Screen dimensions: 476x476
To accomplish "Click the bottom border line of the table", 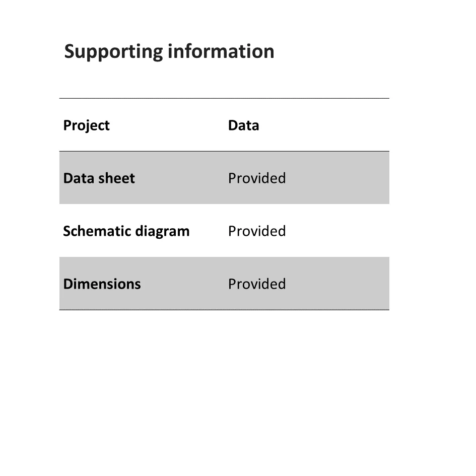I will point(224,309).
